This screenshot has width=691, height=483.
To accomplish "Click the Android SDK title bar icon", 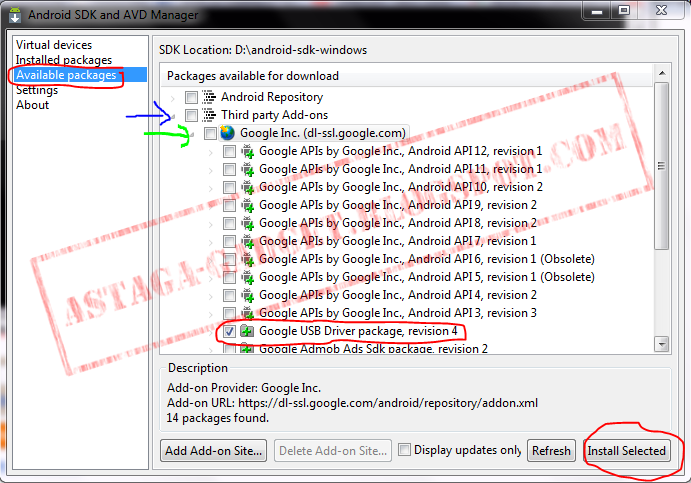I will 15,15.
